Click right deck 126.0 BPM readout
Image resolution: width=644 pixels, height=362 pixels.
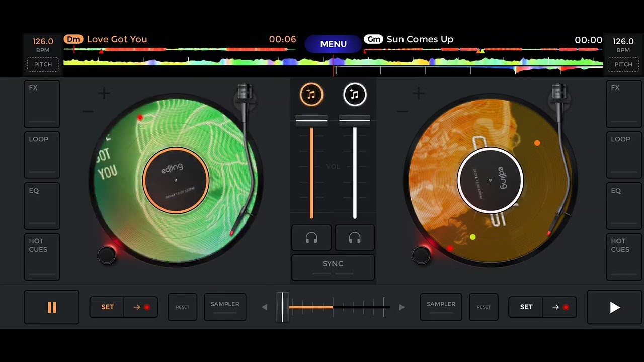pyautogui.click(x=623, y=42)
